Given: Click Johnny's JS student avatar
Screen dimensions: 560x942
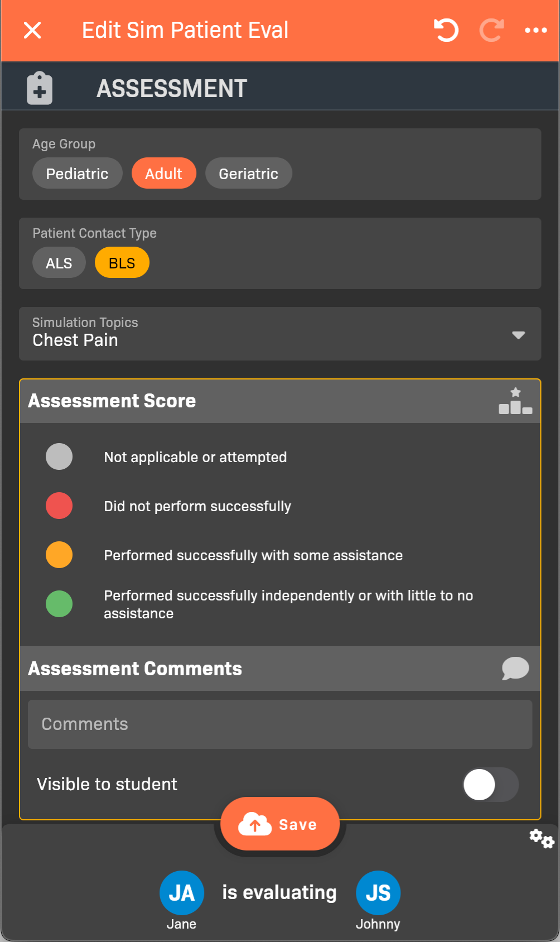Looking at the screenshot, I should [x=378, y=892].
